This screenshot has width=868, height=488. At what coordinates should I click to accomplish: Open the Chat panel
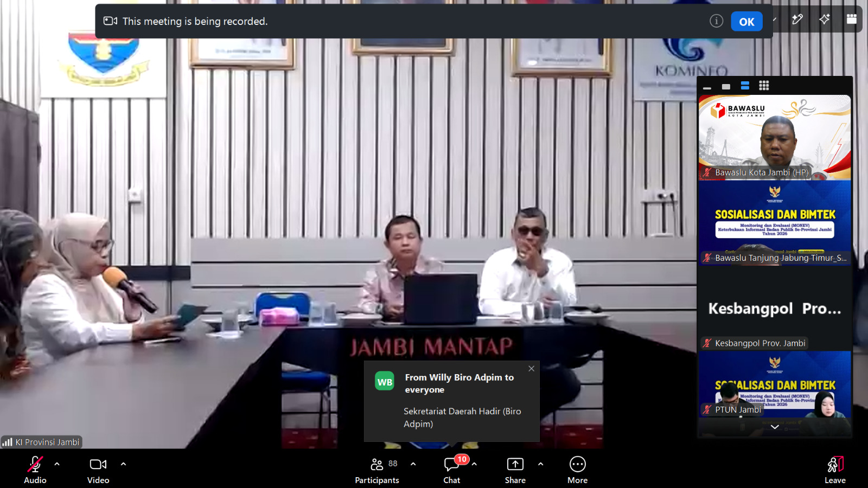(x=452, y=470)
